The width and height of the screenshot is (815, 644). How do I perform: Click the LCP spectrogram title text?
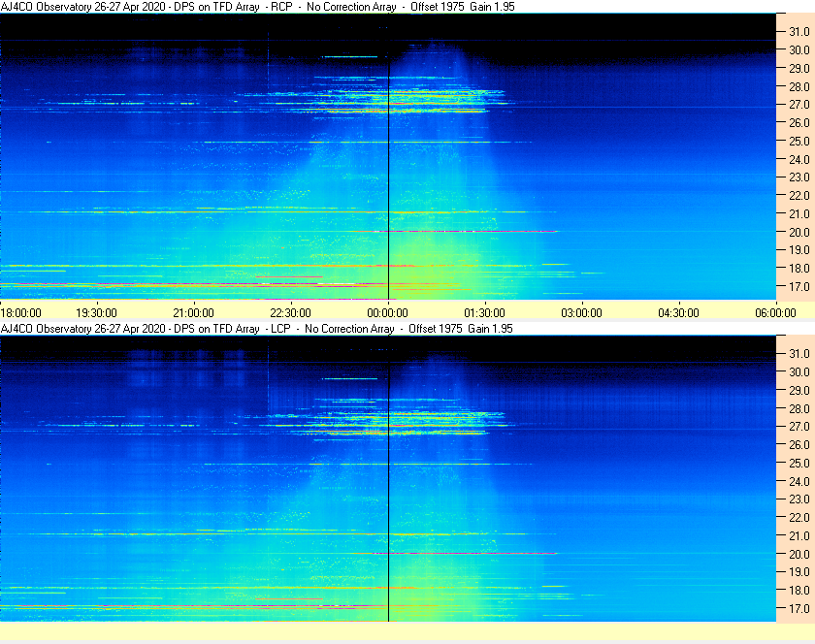pyautogui.click(x=257, y=329)
